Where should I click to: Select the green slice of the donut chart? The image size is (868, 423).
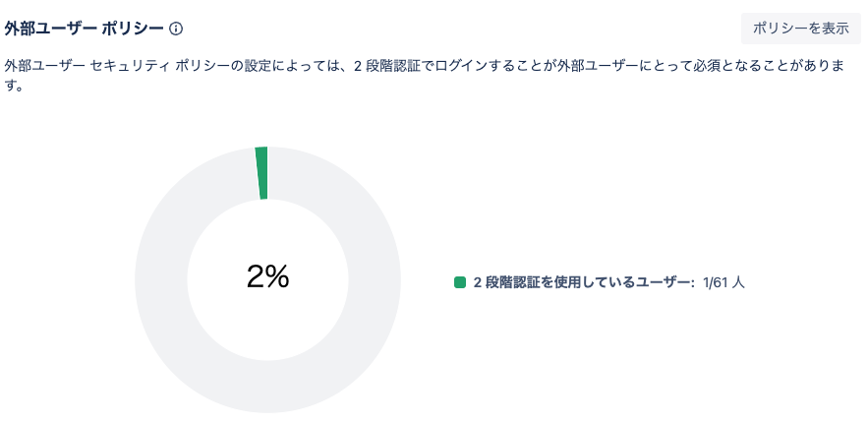[x=261, y=173]
